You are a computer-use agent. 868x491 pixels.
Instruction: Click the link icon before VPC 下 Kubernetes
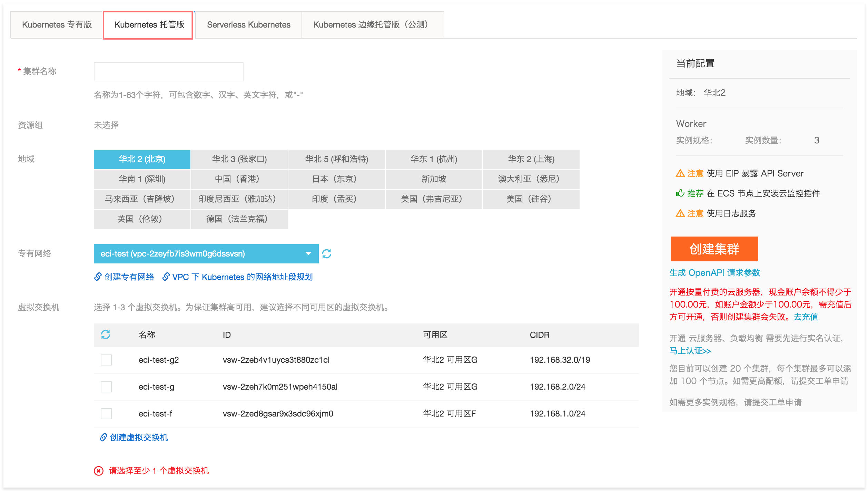pos(166,277)
